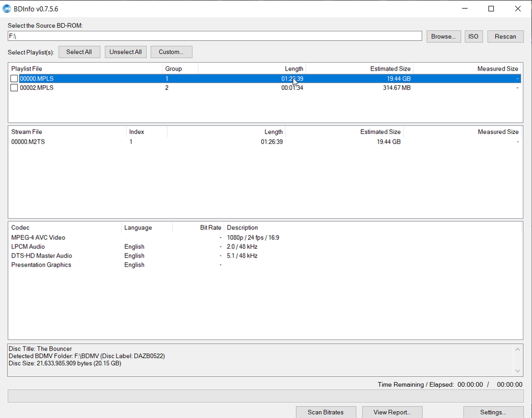Minimize the BDInfo window
The height and width of the screenshot is (418, 532).
point(465,8)
